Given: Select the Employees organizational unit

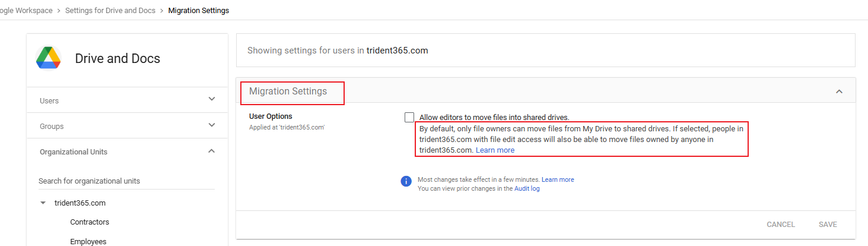Looking at the screenshot, I should click(88, 241).
